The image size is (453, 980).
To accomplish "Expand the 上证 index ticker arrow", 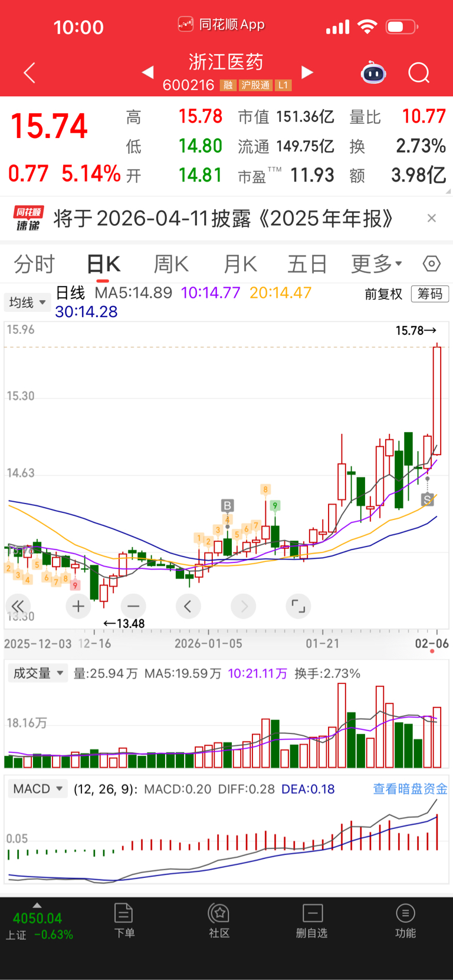I will point(37,905).
